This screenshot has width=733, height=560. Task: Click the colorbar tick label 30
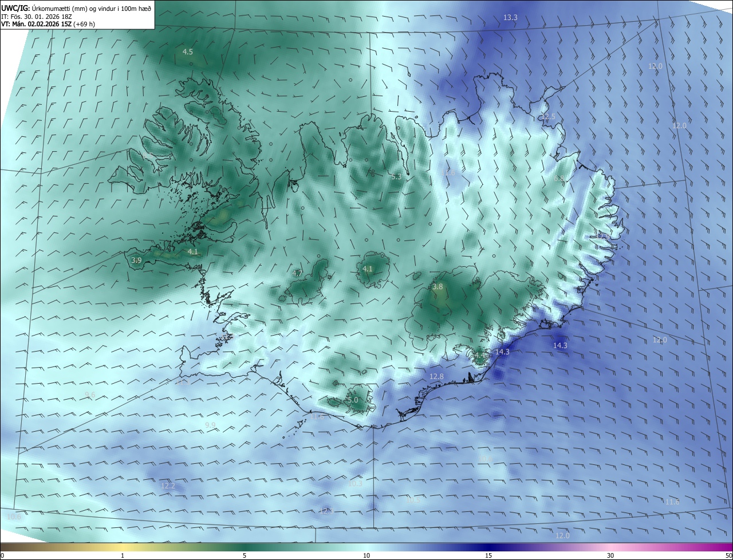click(610, 555)
